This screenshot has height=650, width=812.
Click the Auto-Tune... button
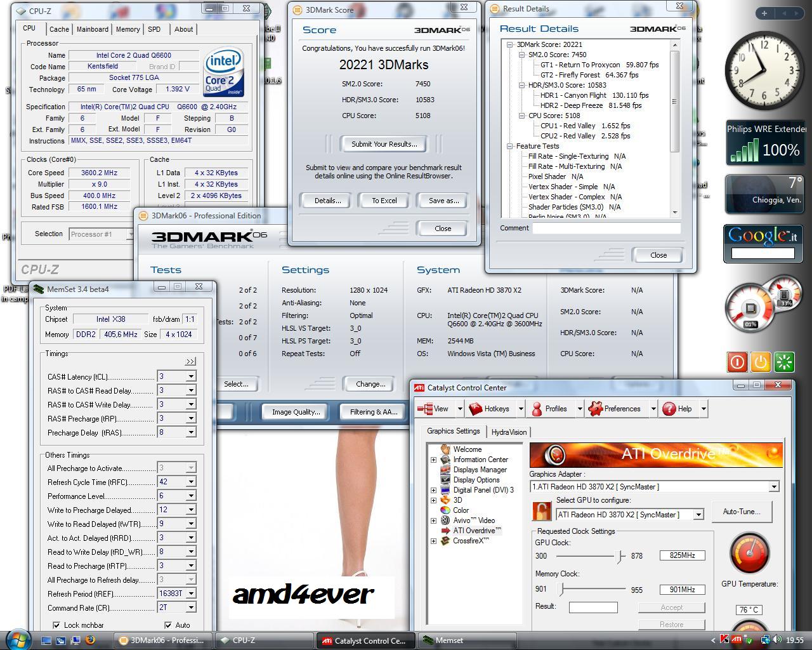742,512
